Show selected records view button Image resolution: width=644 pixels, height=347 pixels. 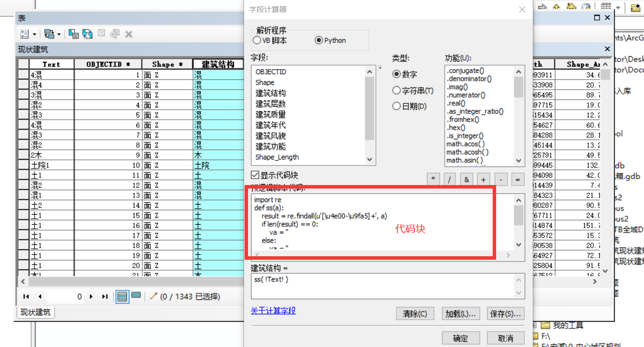pos(136,296)
